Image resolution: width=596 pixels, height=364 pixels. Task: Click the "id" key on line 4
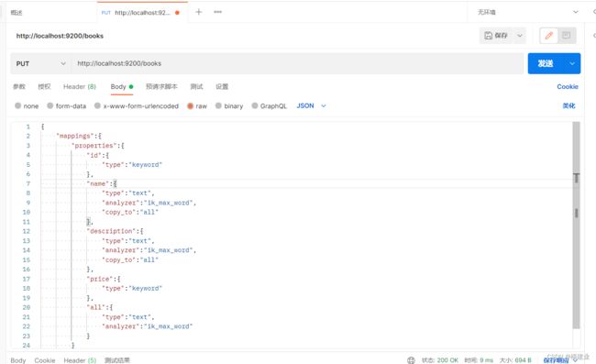pos(94,155)
